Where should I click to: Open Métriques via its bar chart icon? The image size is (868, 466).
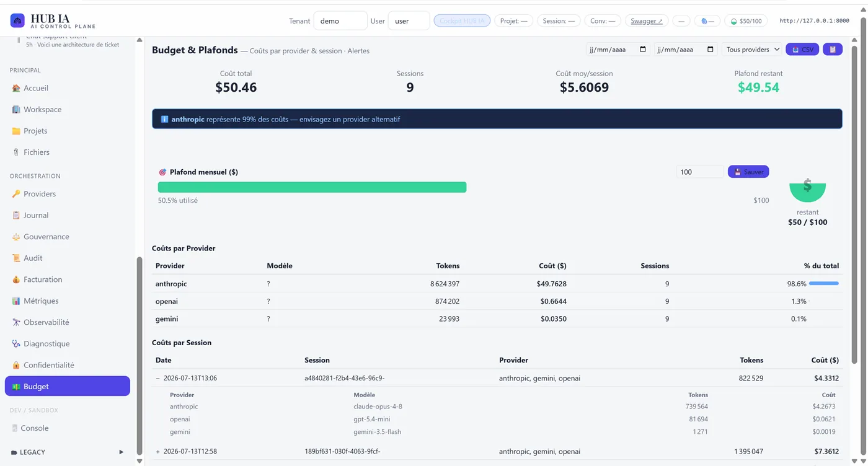(16, 301)
